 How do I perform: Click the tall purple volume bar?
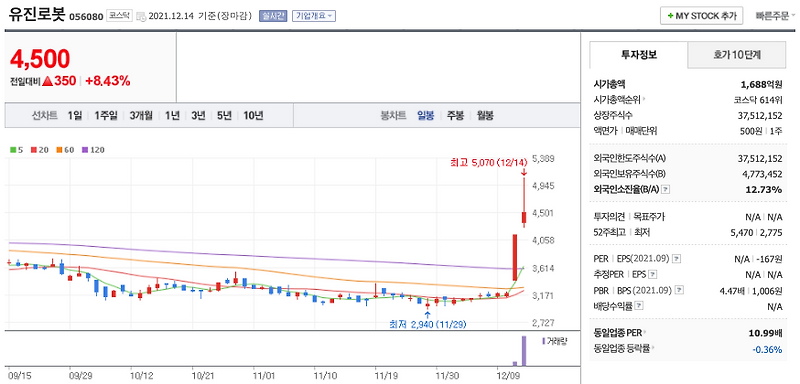click(x=523, y=351)
